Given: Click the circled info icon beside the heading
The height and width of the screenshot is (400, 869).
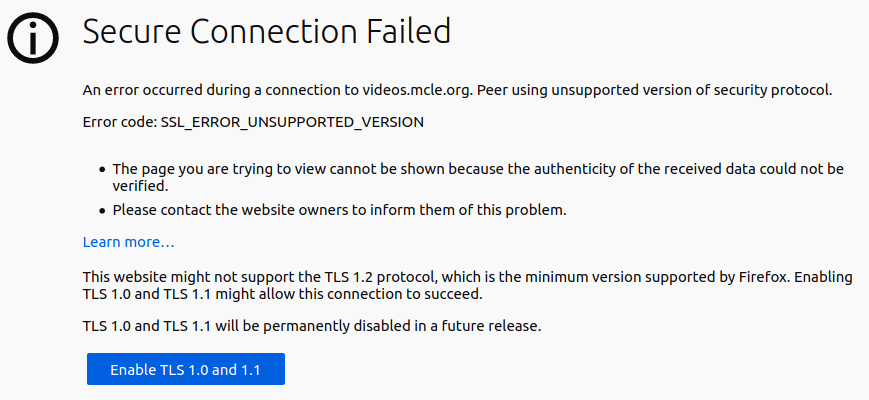Looking at the screenshot, I should tap(33, 37).
